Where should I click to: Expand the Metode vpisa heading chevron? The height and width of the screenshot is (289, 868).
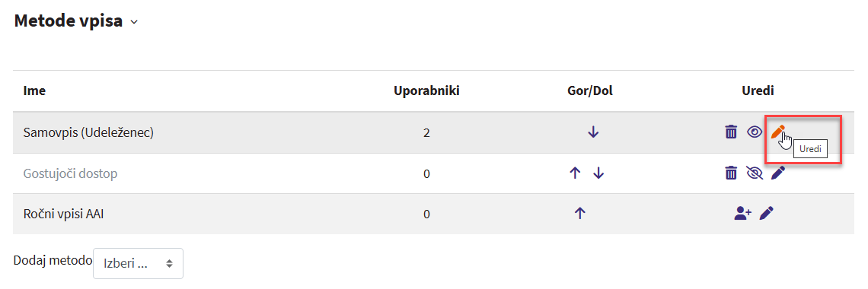(x=133, y=22)
